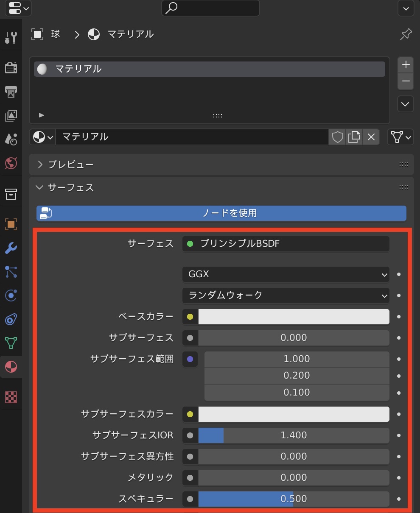Open the Object Data green triangle tab
This screenshot has height=513, width=420.
click(11, 343)
